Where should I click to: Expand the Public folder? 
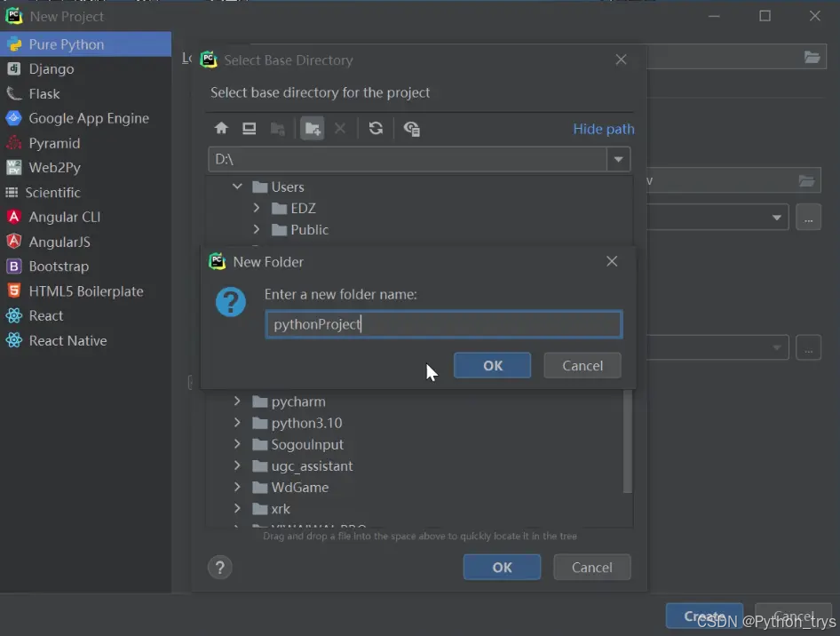tap(256, 229)
